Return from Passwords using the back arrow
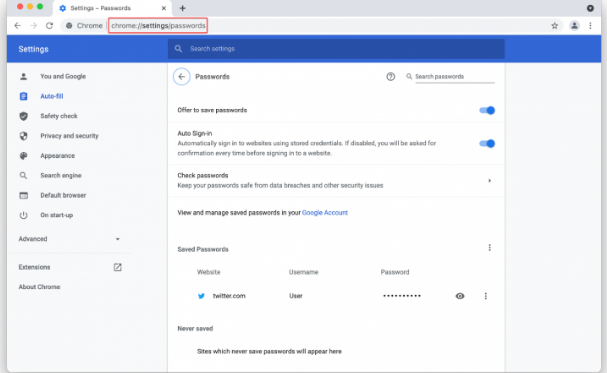 point(182,77)
